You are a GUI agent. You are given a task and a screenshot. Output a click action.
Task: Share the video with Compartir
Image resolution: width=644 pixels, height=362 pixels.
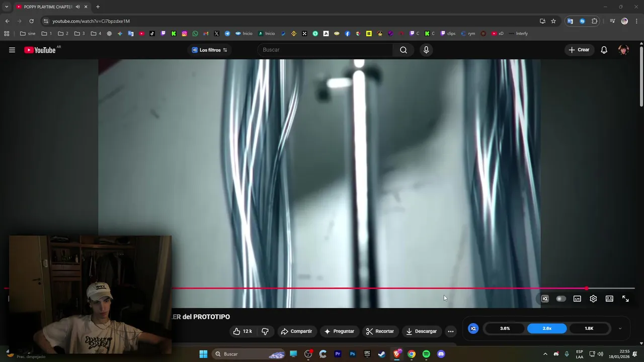296,331
